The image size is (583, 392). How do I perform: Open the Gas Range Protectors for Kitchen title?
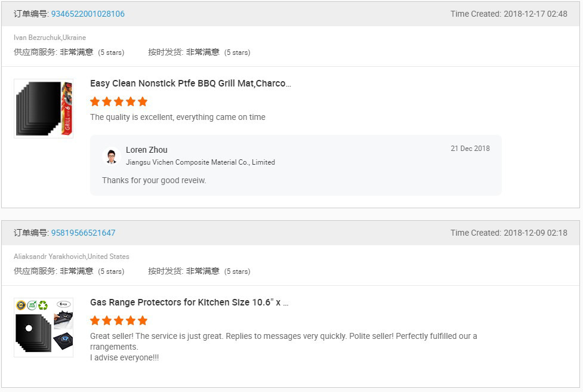pyautogui.click(x=189, y=303)
